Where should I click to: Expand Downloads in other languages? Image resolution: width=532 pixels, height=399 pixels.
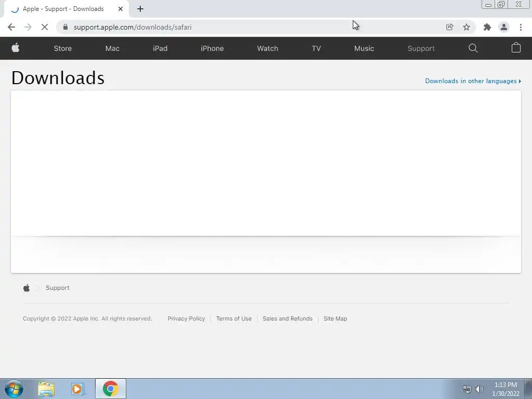pos(473,81)
